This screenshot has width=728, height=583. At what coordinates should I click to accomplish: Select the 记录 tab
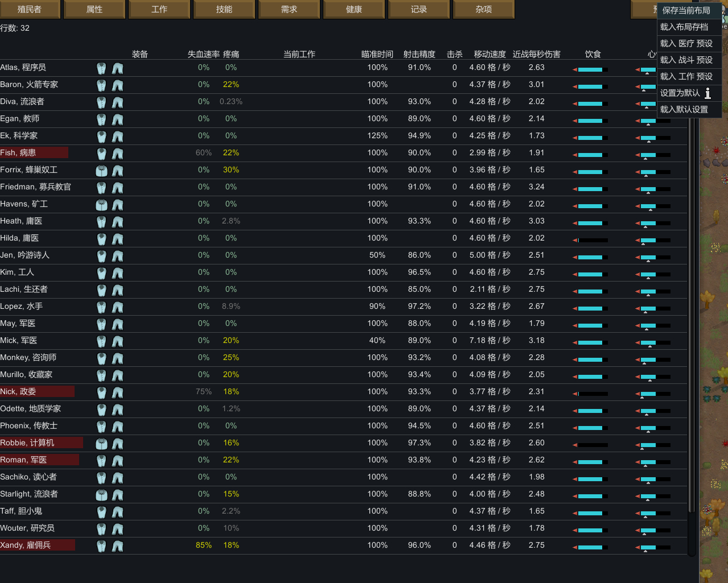point(419,10)
